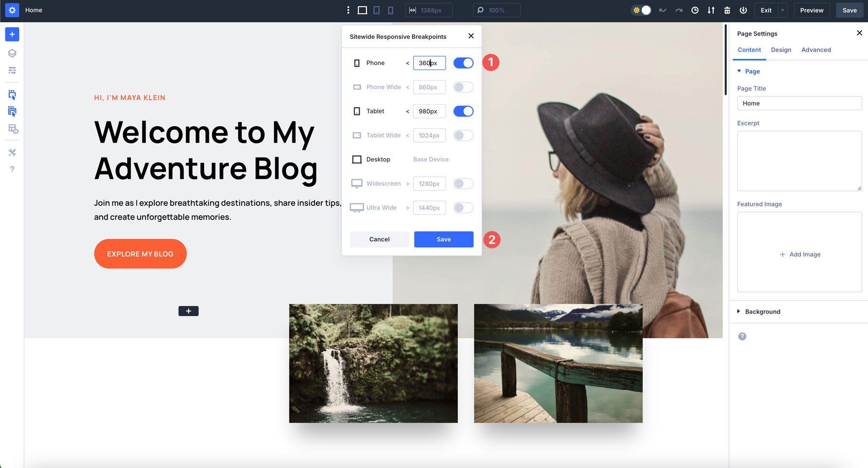Switch the light/dark mode toggle
The image size is (868, 468).
[641, 10]
